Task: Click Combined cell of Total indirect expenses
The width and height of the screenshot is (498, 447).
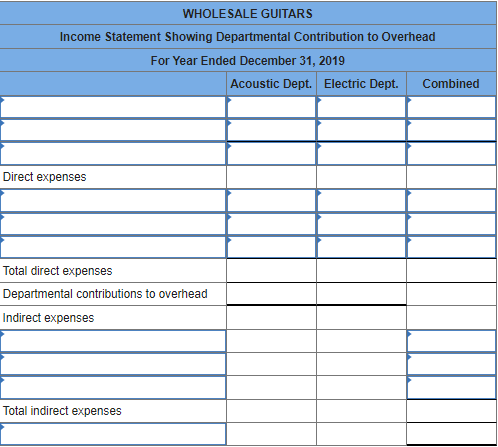Action: [451, 411]
